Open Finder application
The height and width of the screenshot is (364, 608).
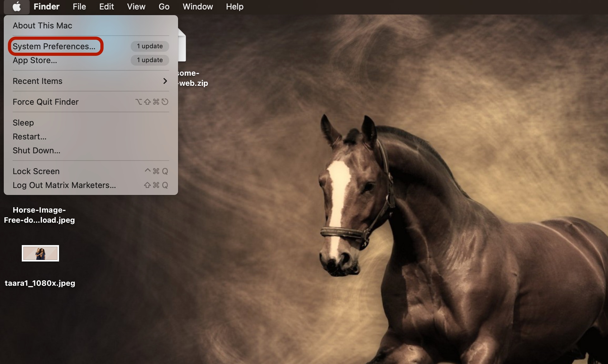(x=46, y=6)
